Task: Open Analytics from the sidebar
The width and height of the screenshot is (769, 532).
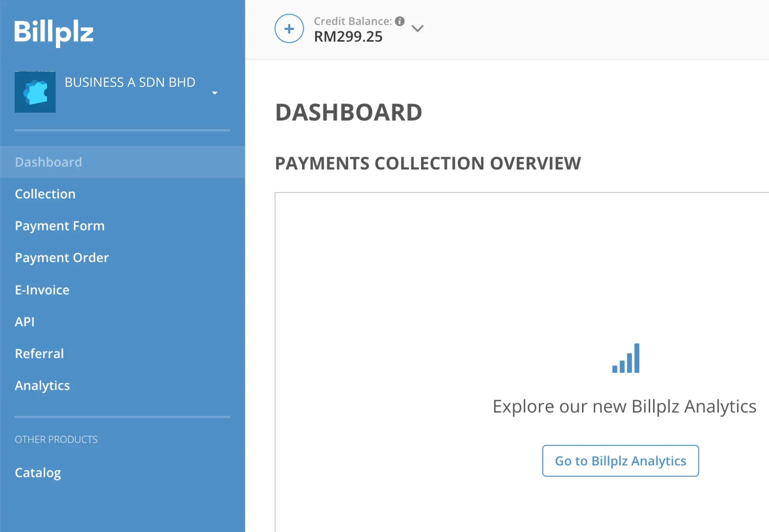Action: 122,385
